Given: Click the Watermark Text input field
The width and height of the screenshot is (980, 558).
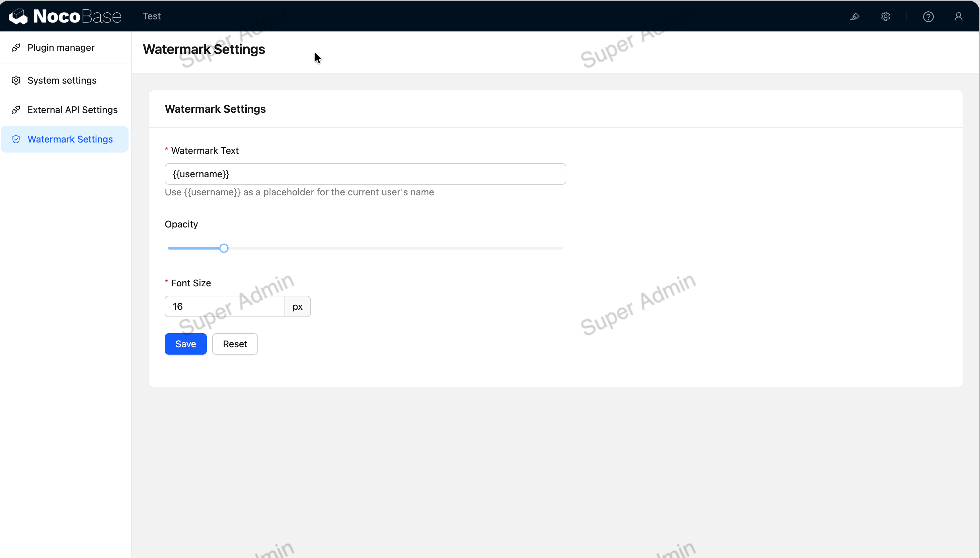Looking at the screenshot, I should pos(364,174).
